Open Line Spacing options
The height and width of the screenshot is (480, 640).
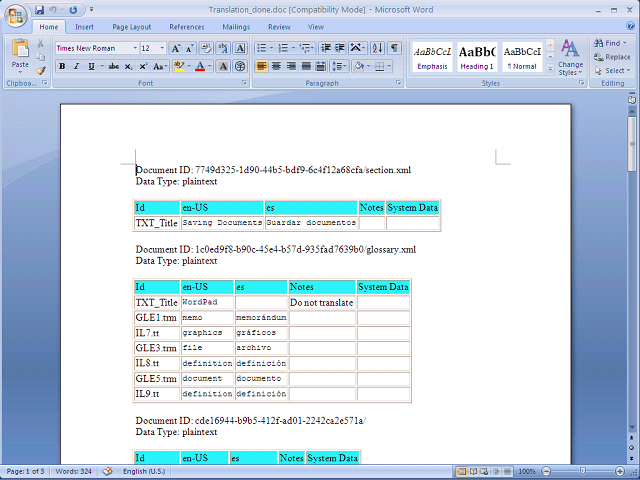click(x=338, y=66)
